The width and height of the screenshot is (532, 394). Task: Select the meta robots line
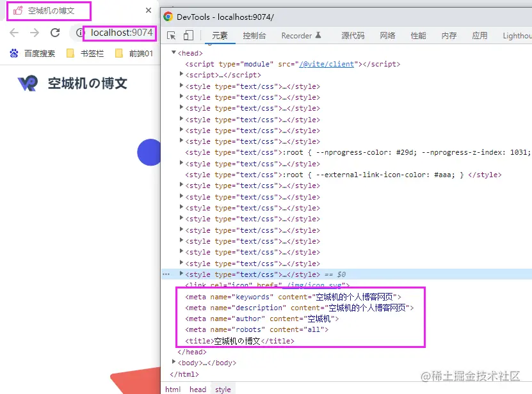(257, 329)
